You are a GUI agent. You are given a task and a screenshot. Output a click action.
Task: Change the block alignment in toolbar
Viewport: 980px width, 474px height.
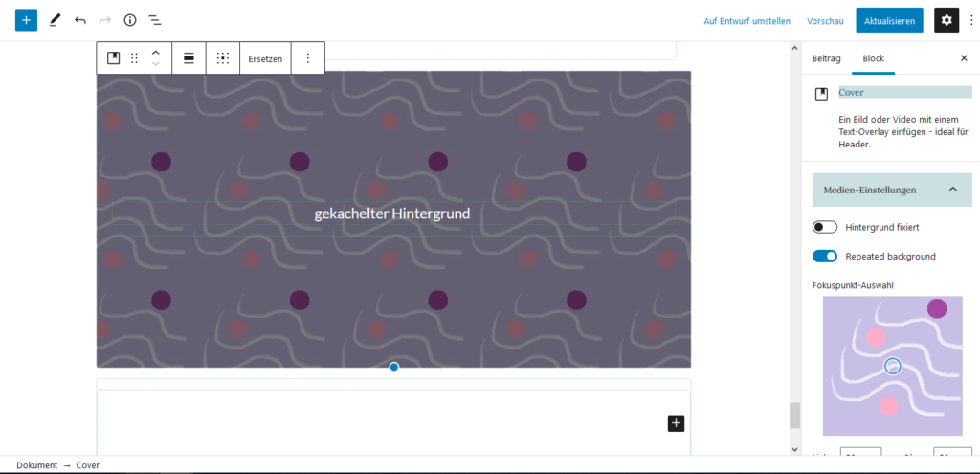tap(189, 58)
